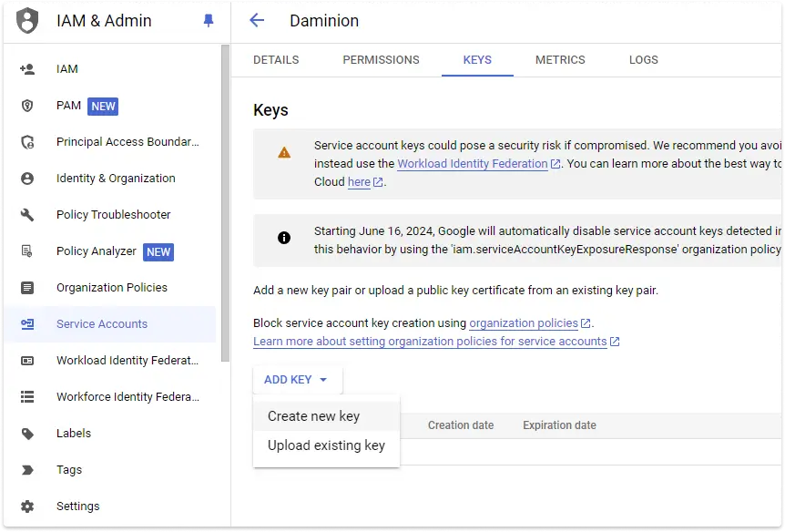
Task: Go to the Logs tab
Action: pos(643,60)
